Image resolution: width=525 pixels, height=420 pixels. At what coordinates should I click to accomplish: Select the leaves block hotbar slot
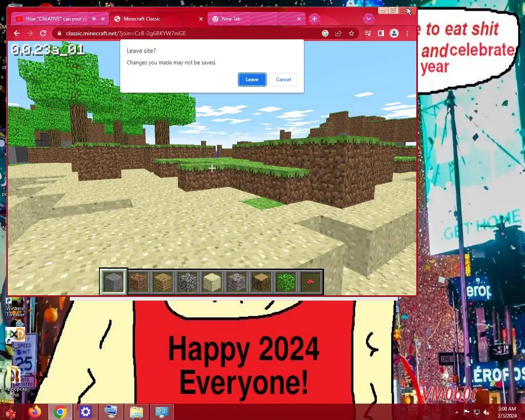pyautogui.click(x=286, y=282)
